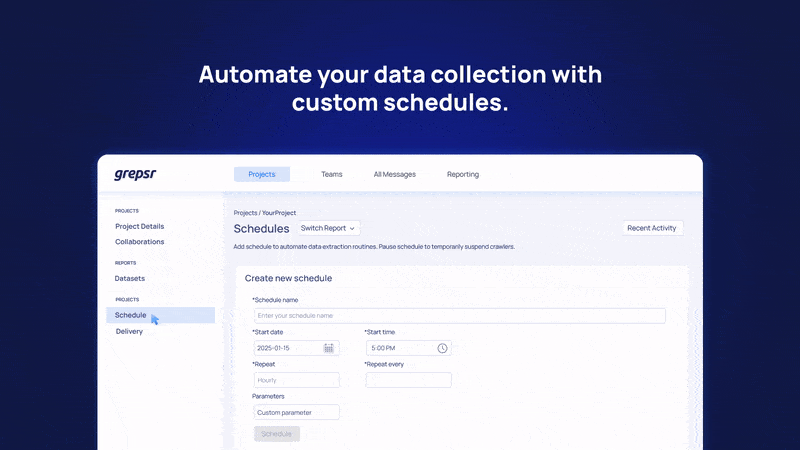This screenshot has height=450, width=800.
Task: Open Collaborations from the sidebar
Action: point(139,242)
